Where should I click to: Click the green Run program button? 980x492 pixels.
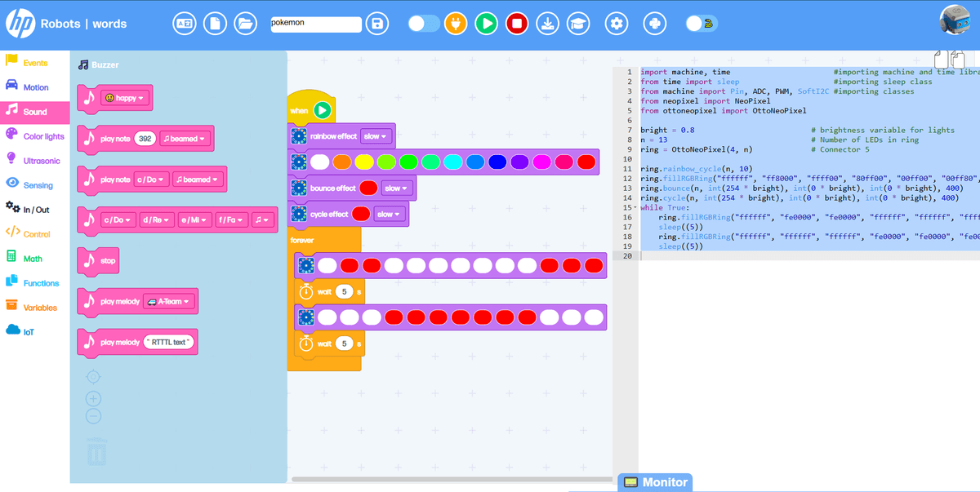click(x=486, y=24)
